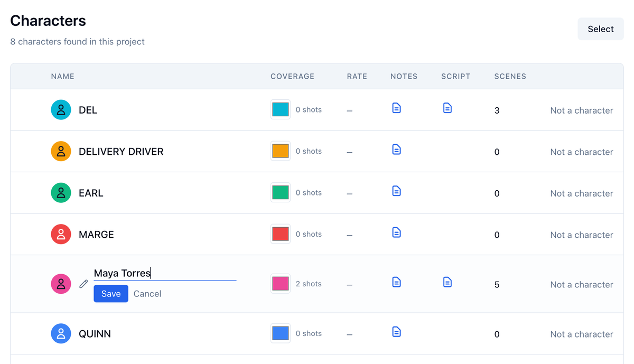Open the orange color swatch for DELIVERY DRIVER
This screenshot has height=364, width=634.
click(x=281, y=151)
